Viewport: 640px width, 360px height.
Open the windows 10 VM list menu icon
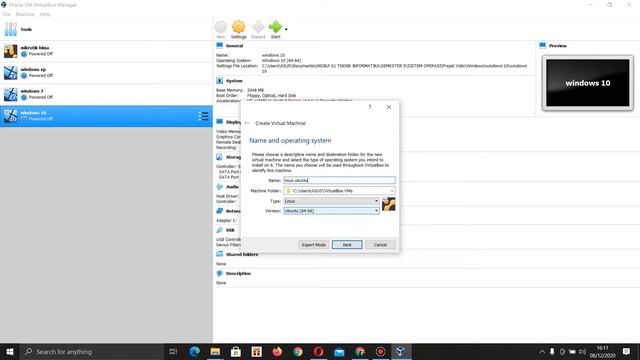[x=203, y=116]
